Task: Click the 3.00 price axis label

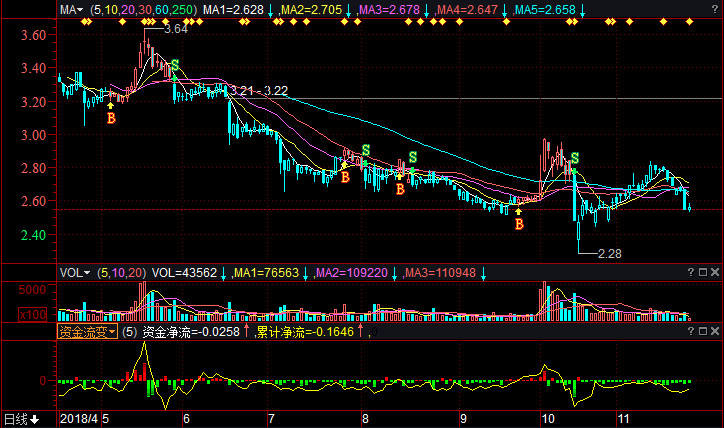Action: (34, 135)
